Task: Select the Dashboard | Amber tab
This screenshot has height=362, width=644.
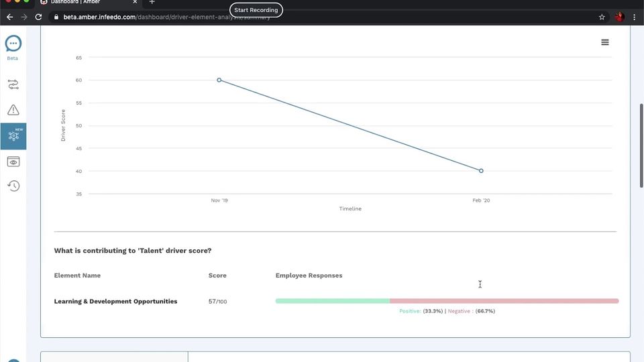Action: (89, 3)
